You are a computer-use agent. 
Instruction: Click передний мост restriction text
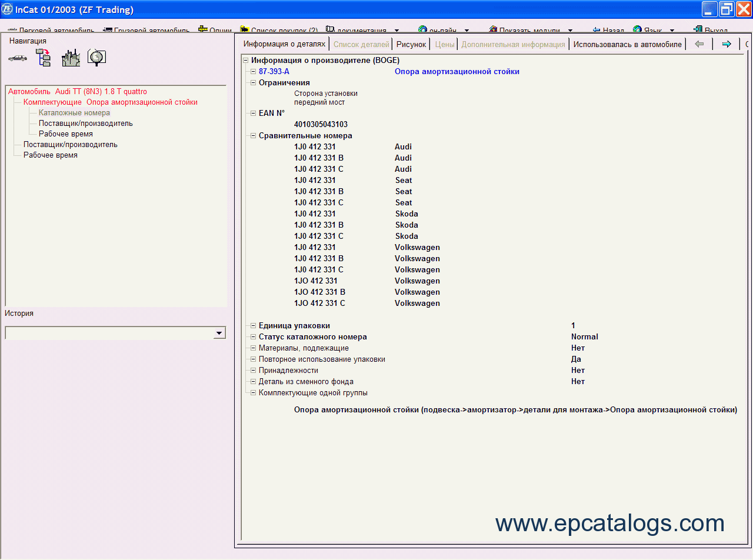(x=319, y=102)
